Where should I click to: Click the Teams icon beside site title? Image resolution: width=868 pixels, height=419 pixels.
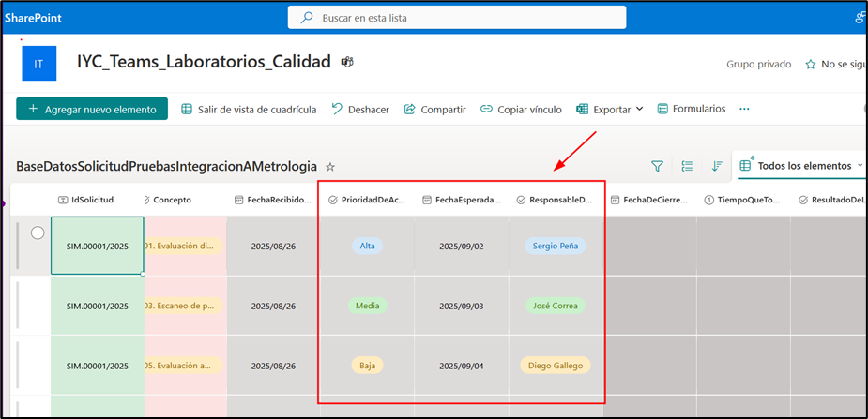tap(347, 62)
